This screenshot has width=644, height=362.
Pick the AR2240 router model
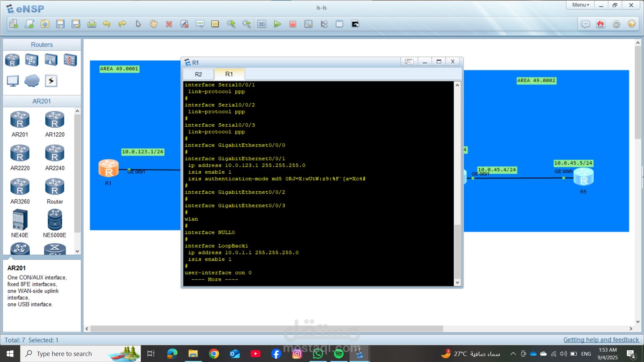[x=55, y=158]
